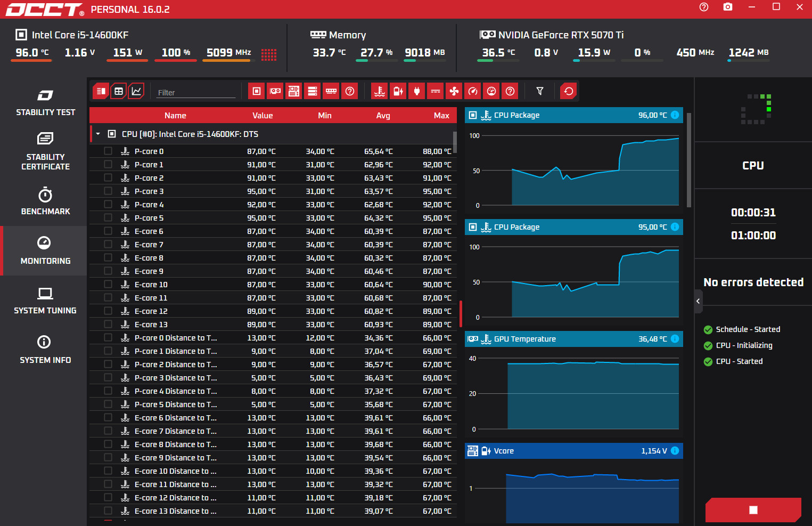Viewport: 812px width, 526px height.
Task: Show info for Vcore graph
Action: point(675,450)
